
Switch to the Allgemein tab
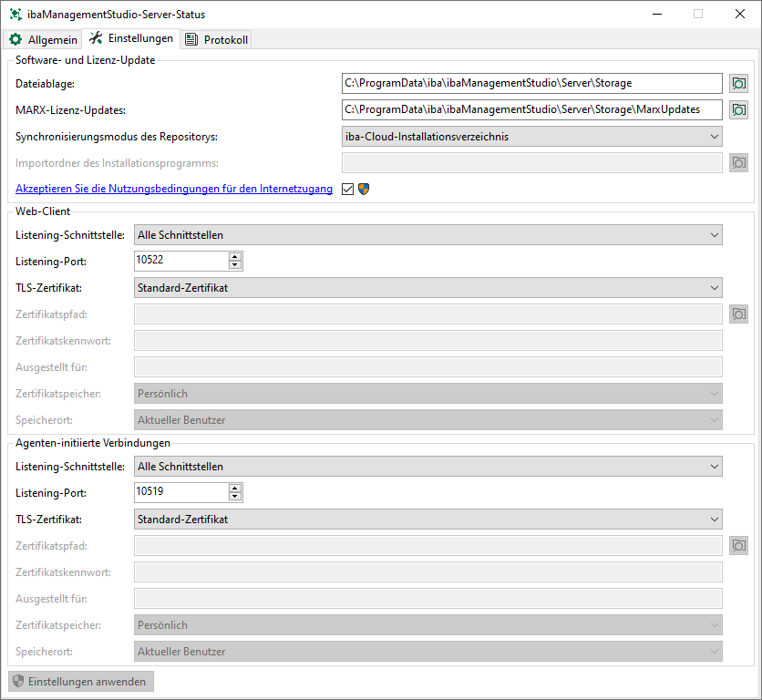coord(44,40)
